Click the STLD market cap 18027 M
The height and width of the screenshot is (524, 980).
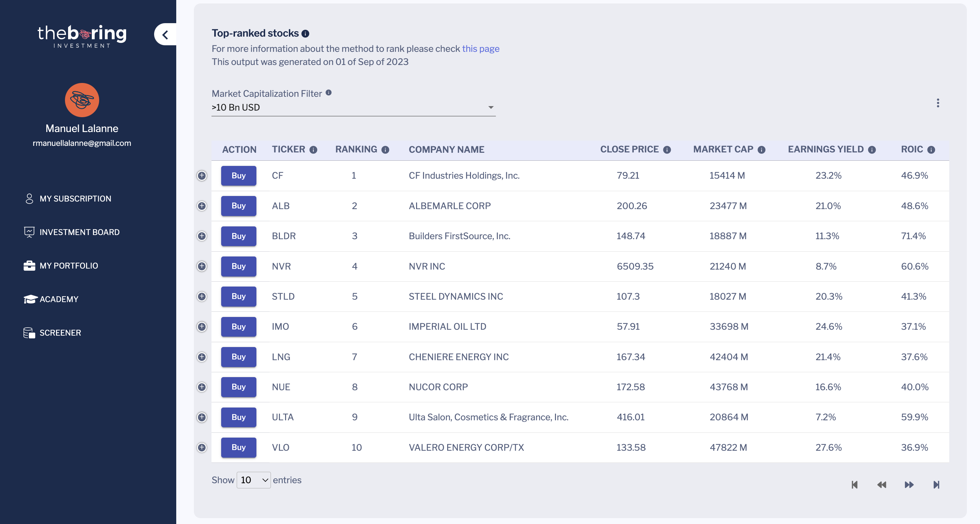pyautogui.click(x=728, y=297)
